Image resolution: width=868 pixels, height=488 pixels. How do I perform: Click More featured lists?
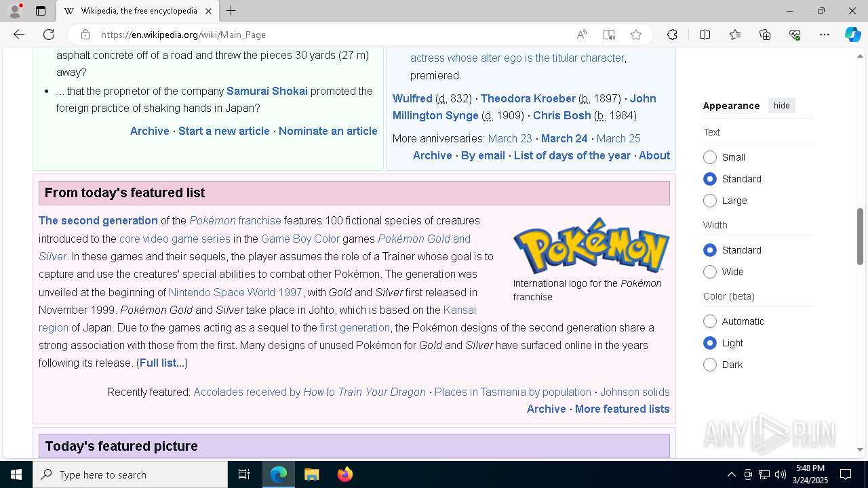click(x=622, y=409)
